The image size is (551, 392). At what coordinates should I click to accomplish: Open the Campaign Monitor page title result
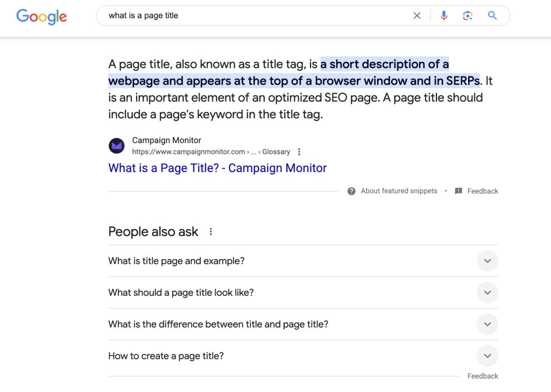pos(217,168)
